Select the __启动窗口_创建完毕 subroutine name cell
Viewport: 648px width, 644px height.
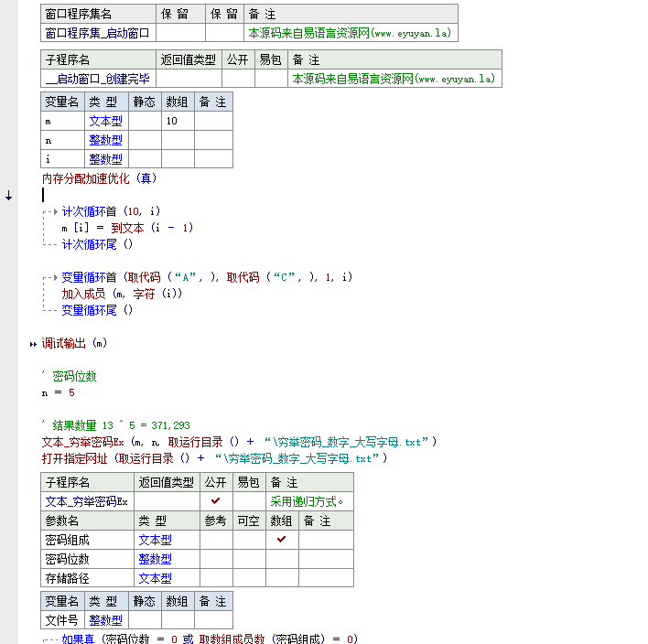(x=98, y=79)
